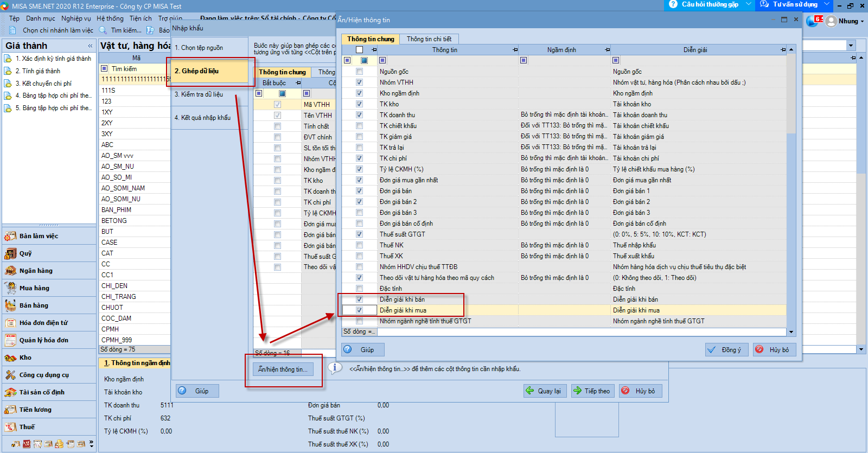Click the Nhung user avatar icon
This screenshot has width=868, height=453.
pos(831,21)
